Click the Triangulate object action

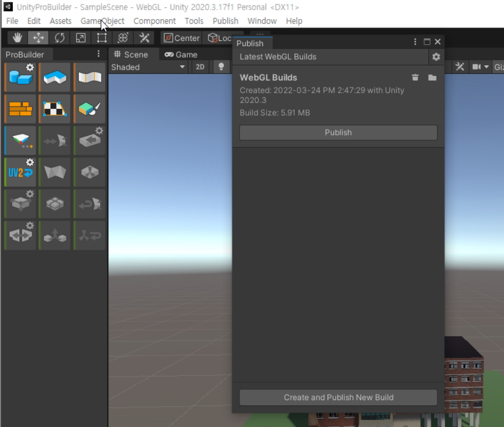click(55, 173)
